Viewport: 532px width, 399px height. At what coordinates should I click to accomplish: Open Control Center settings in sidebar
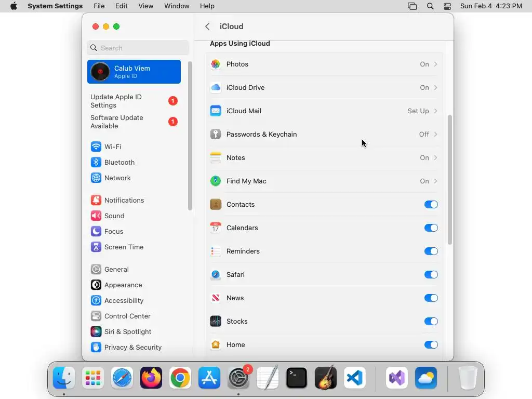tap(134, 316)
